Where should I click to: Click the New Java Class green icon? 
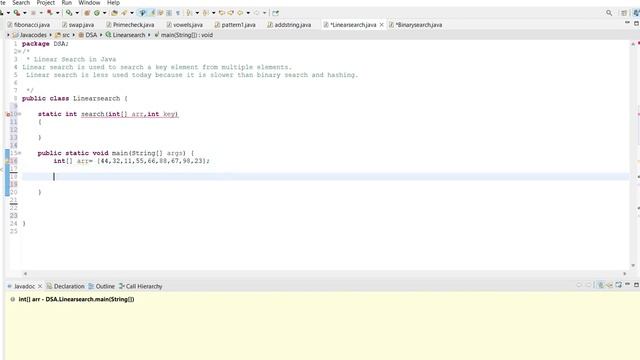(x=97, y=13)
